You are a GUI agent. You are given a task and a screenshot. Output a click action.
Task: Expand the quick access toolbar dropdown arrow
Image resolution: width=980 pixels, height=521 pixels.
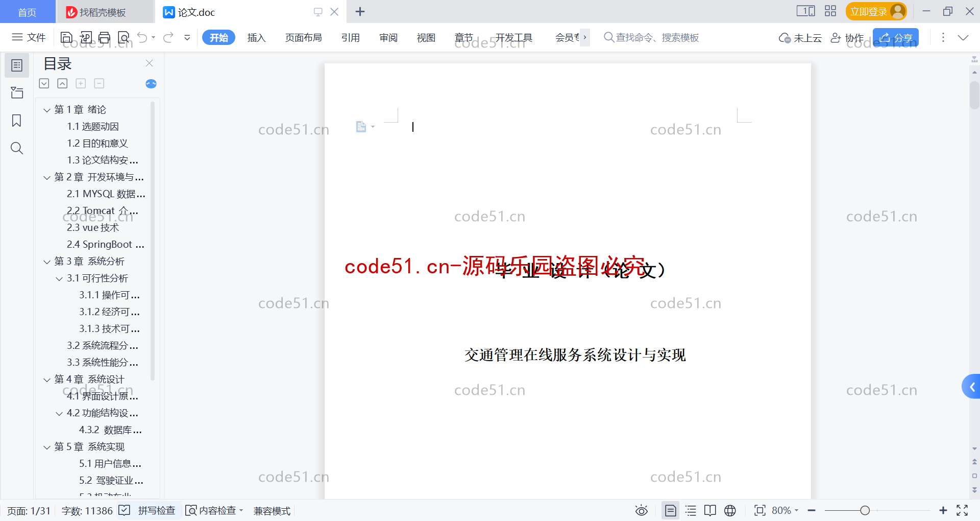coord(187,37)
